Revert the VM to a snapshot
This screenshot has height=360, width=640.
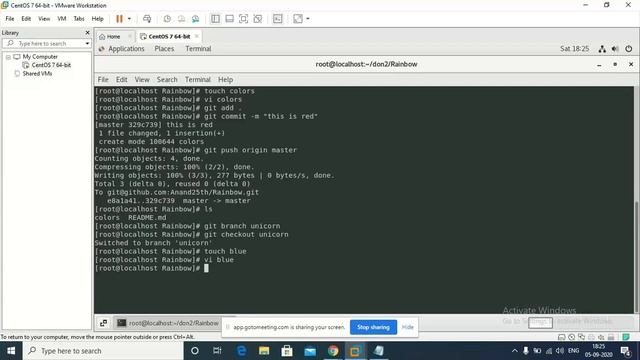coord(181,19)
